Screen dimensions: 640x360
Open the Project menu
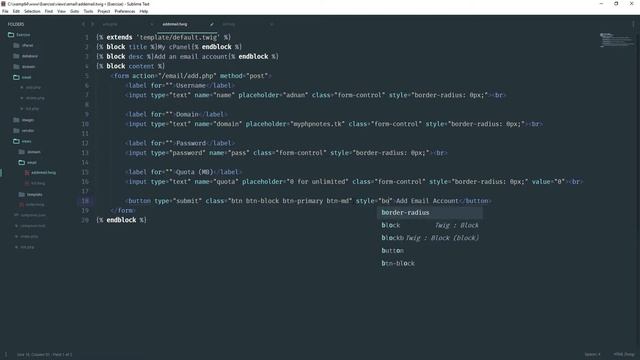(x=104, y=11)
